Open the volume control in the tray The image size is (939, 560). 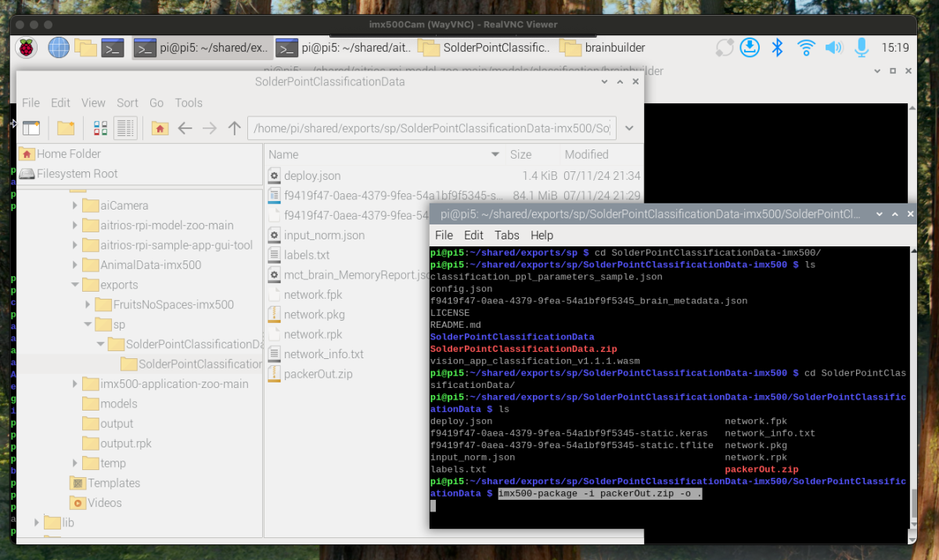point(833,48)
